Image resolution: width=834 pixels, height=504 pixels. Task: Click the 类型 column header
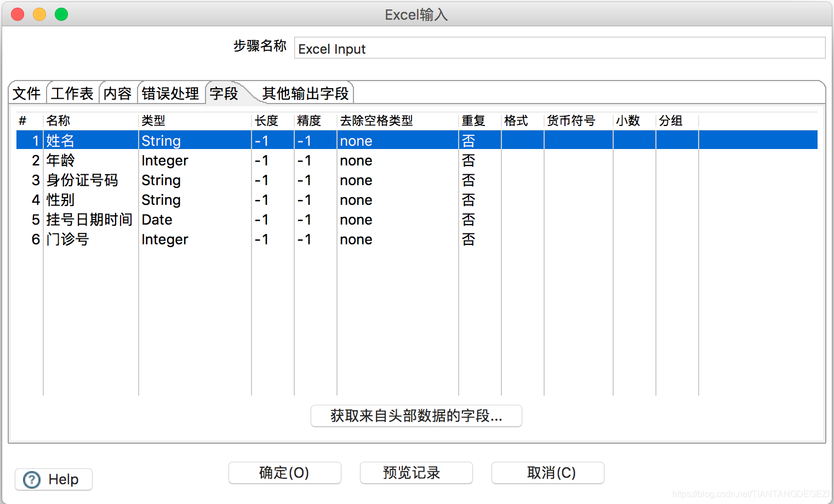pos(195,121)
